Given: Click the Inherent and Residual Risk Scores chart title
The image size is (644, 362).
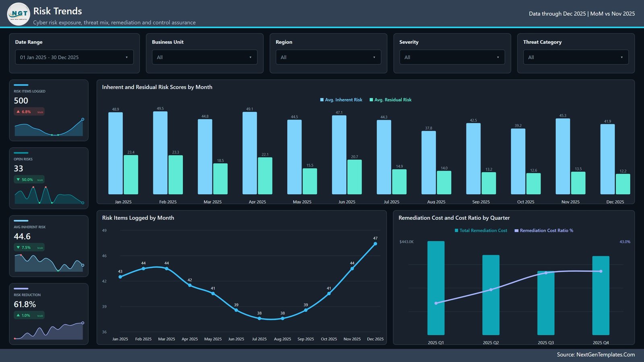Looking at the screenshot, I should coord(157,87).
